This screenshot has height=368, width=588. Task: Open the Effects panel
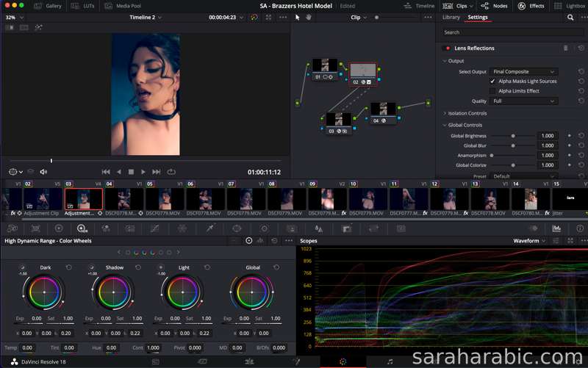(531, 6)
